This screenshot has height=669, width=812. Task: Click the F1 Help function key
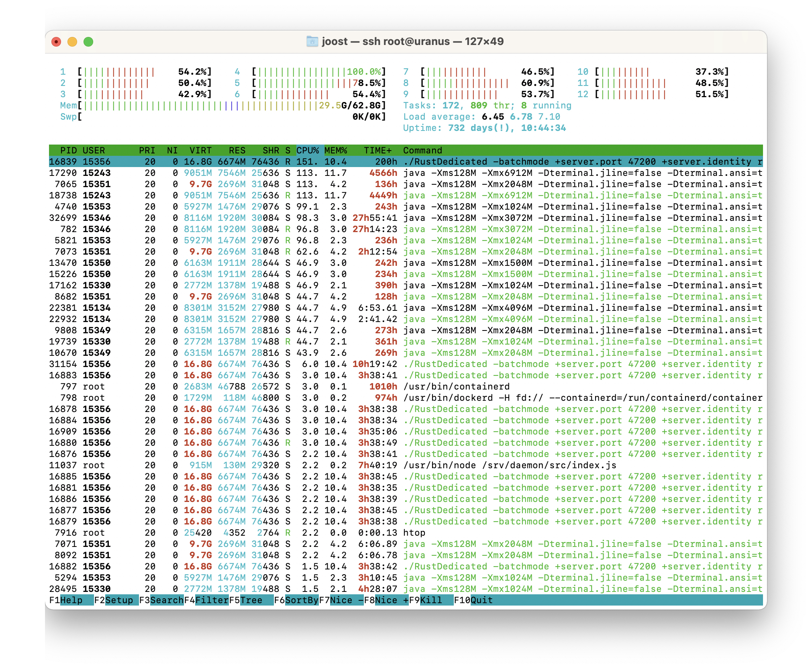click(71, 600)
